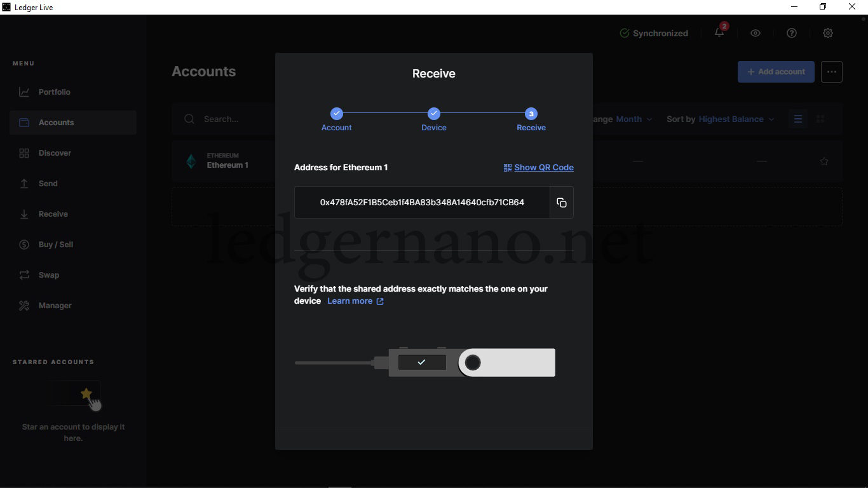Image resolution: width=868 pixels, height=488 pixels.
Task: Open Manager from the sidebar
Action: 73,306
